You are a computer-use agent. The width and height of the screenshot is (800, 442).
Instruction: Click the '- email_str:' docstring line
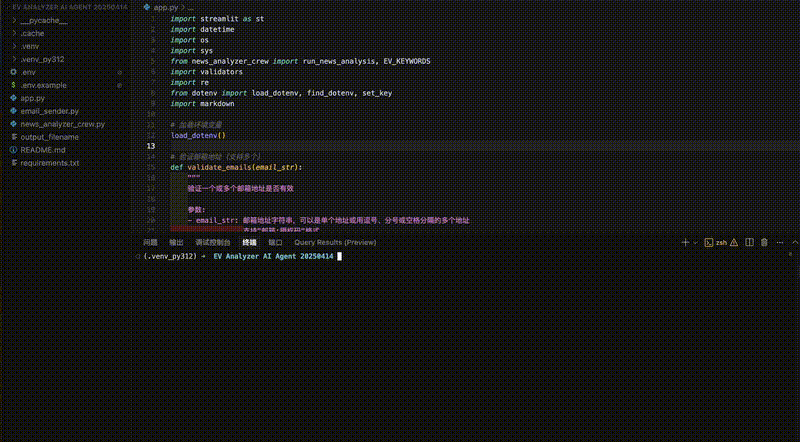[x=328, y=220]
